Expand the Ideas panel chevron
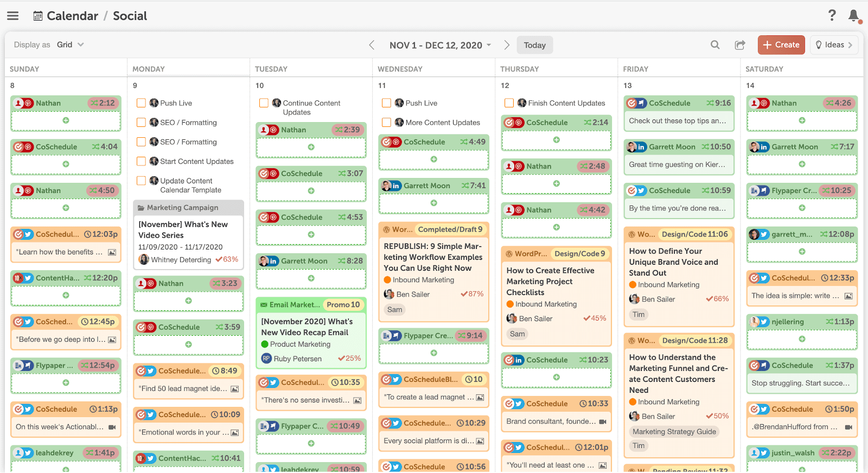The image size is (868, 473). click(850, 45)
